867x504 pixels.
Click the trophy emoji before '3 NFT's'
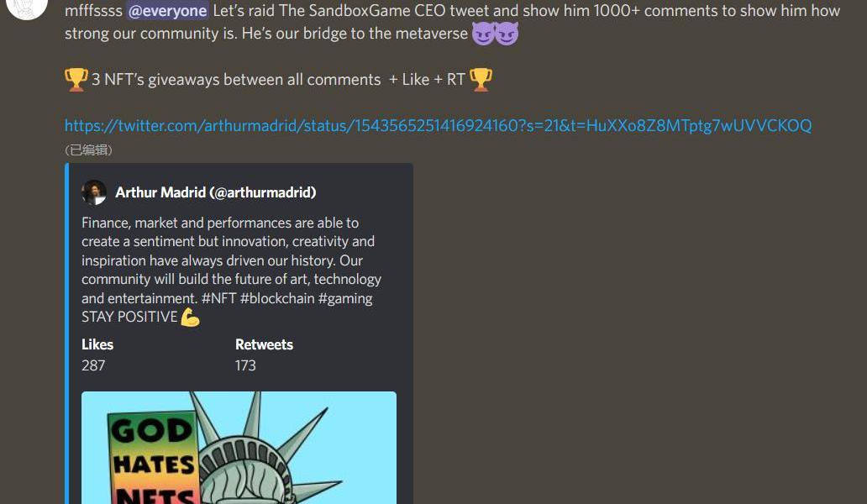76,80
